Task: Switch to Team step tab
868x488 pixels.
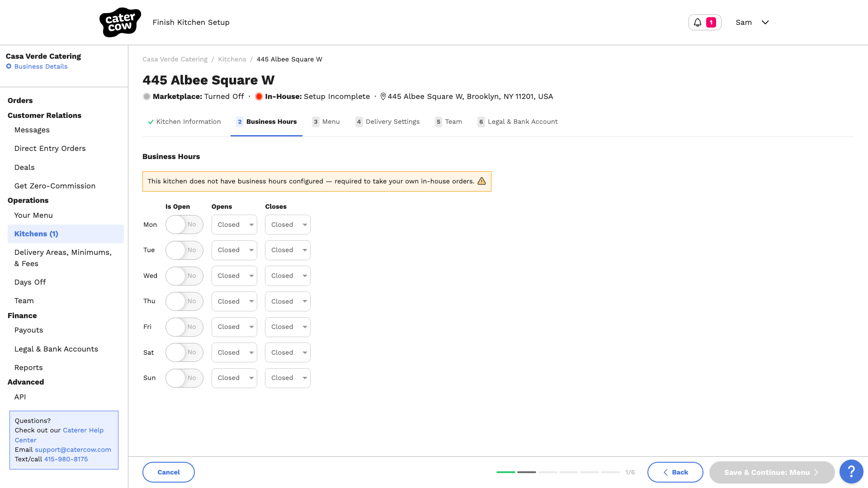Action: coord(448,122)
